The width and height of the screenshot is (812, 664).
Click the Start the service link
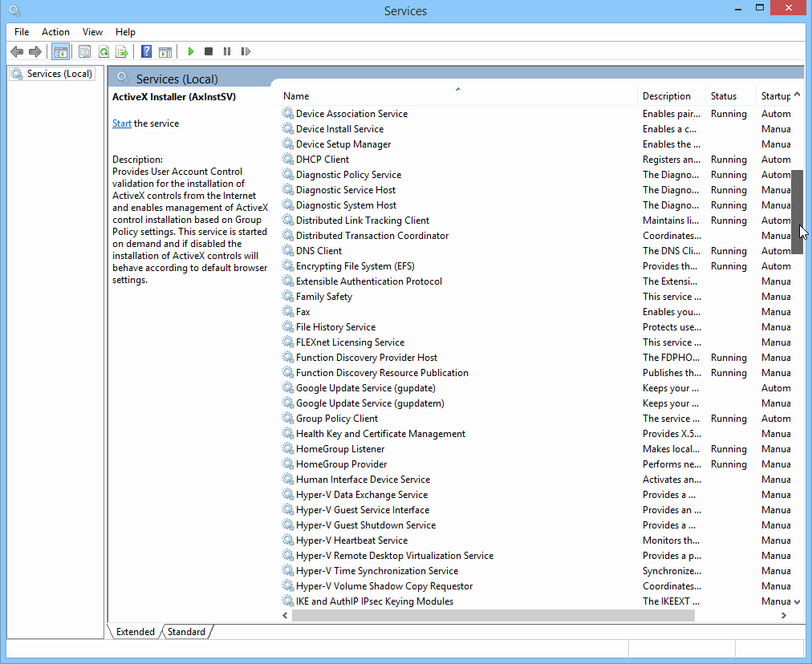click(122, 123)
